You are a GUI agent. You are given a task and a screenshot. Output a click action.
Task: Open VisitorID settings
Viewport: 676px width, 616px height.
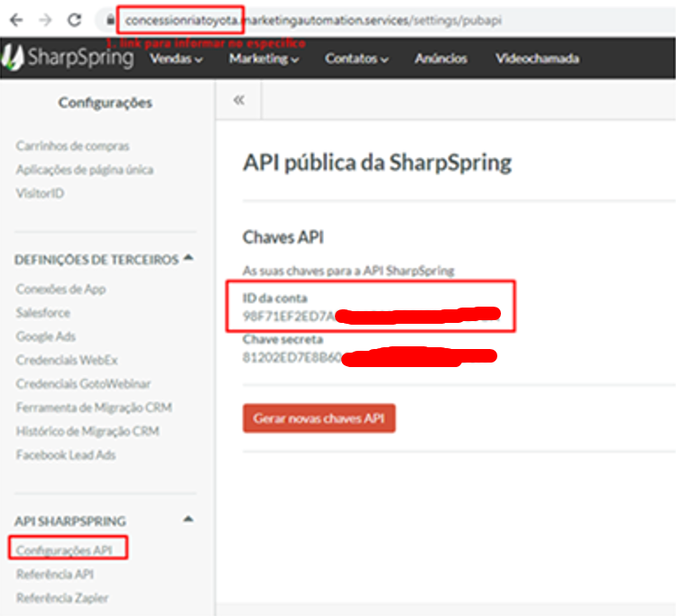[40, 193]
